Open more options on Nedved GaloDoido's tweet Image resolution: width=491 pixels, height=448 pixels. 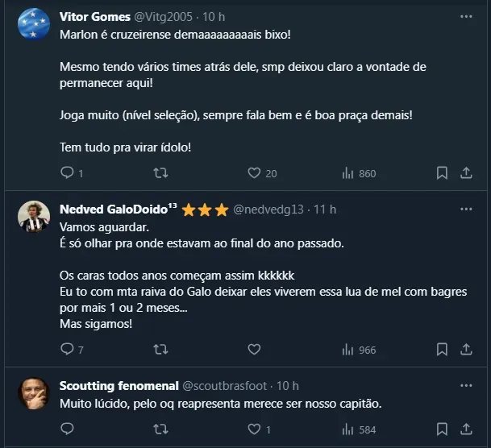click(466, 209)
